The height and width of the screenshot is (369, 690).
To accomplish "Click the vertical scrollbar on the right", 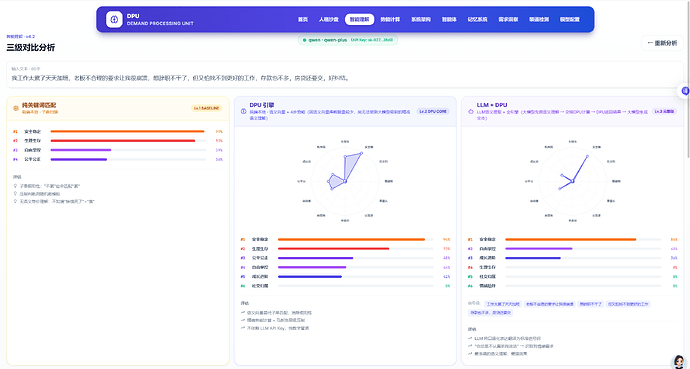I will (688, 79).
